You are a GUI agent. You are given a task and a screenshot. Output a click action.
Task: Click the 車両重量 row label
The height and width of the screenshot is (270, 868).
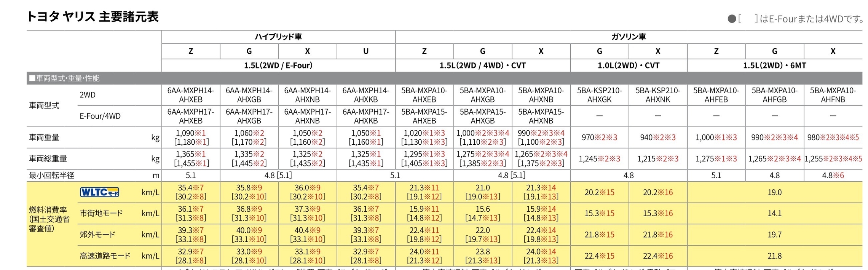pos(44,137)
